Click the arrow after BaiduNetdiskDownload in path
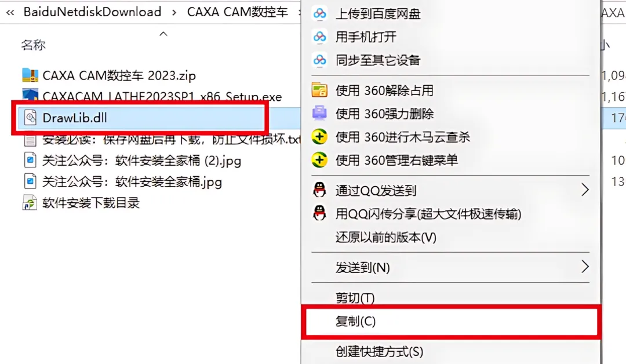 tap(174, 13)
